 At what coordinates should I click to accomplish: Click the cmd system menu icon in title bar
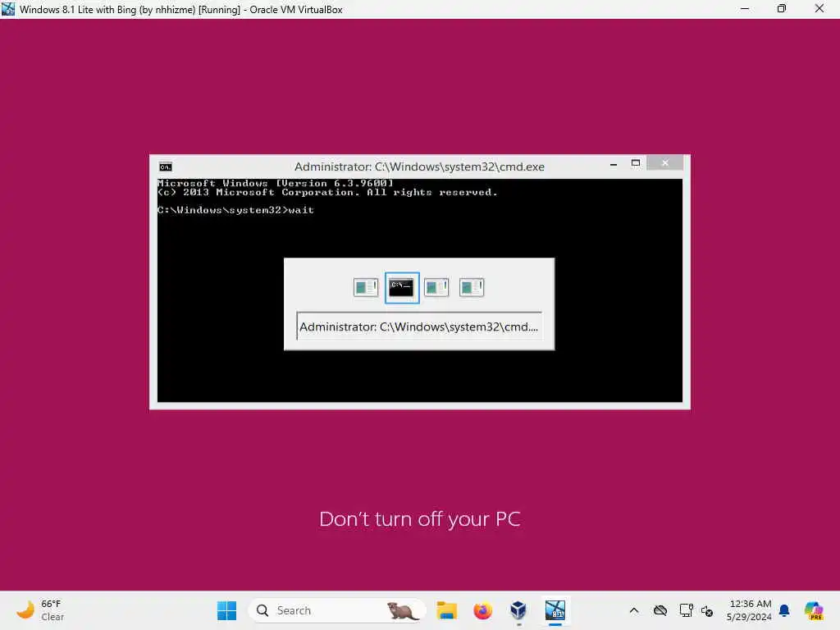coord(166,167)
